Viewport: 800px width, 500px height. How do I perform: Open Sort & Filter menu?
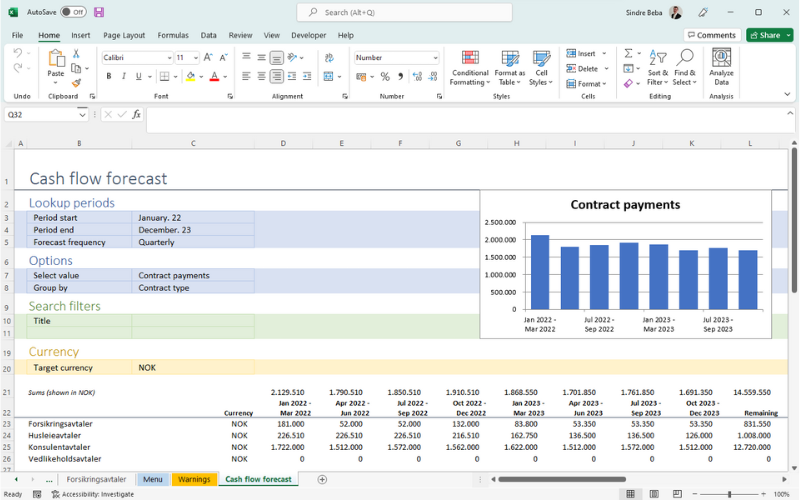(658, 68)
